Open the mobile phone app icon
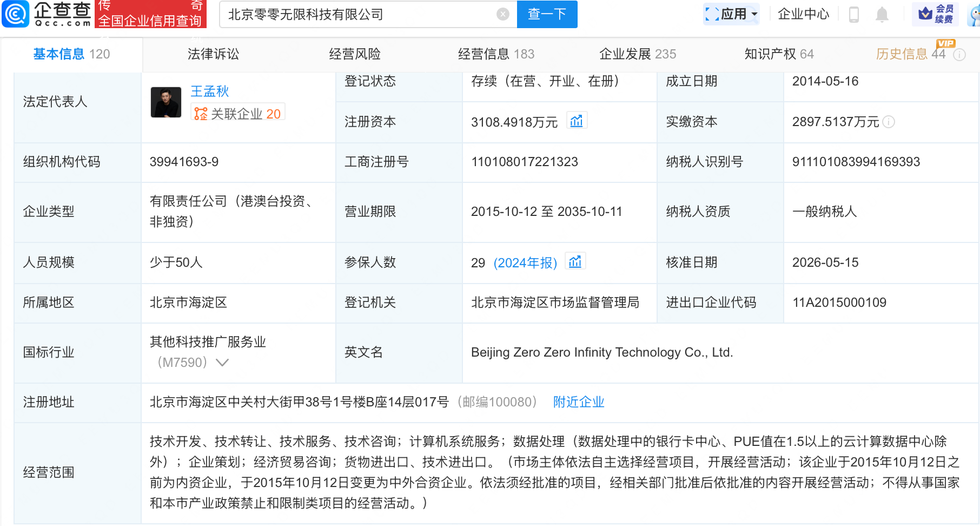 pyautogui.click(x=854, y=15)
